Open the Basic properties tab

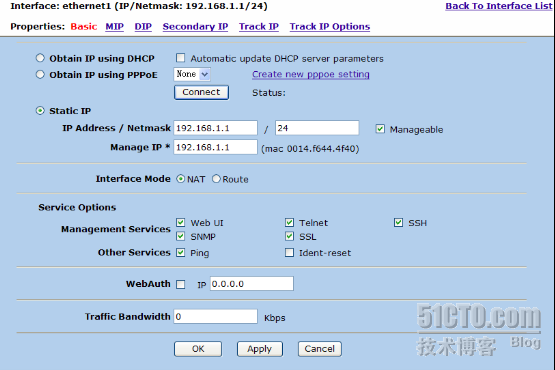tap(84, 27)
